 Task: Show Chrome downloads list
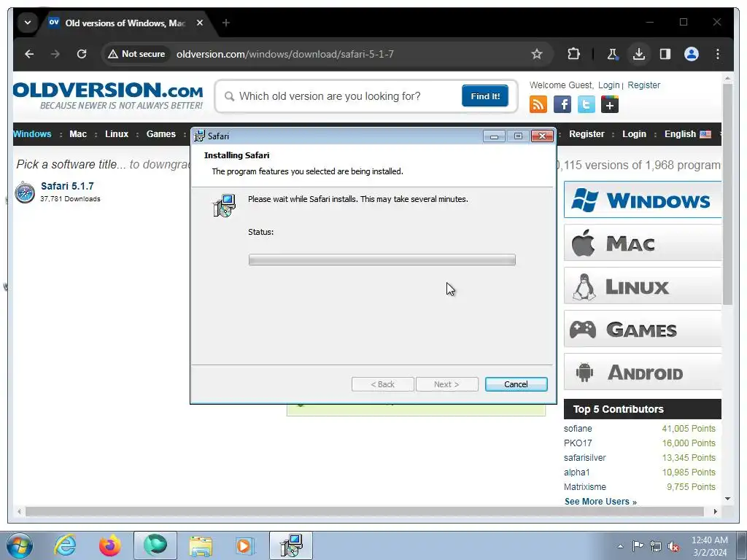pyautogui.click(x=639, y=54)
